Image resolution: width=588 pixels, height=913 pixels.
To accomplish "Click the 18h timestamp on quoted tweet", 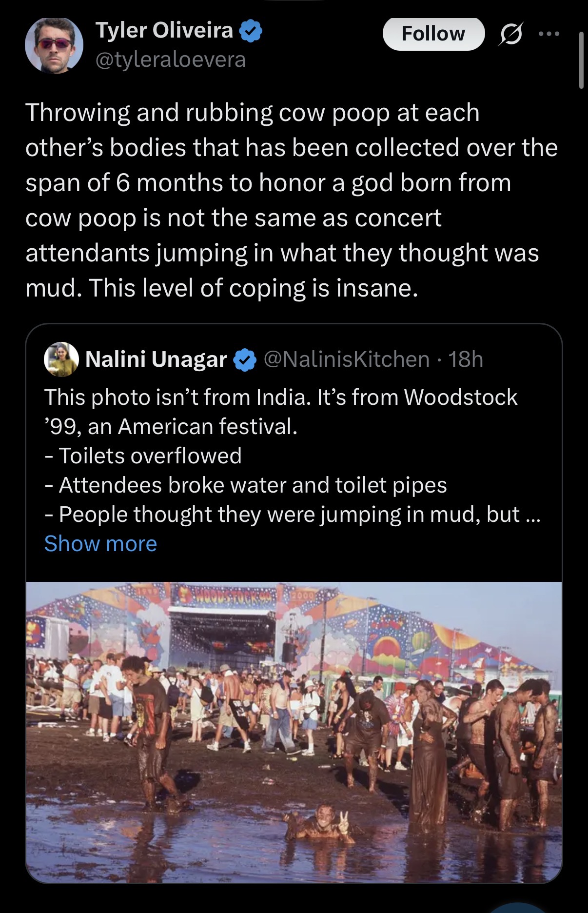I will click(x=466, y=359).
